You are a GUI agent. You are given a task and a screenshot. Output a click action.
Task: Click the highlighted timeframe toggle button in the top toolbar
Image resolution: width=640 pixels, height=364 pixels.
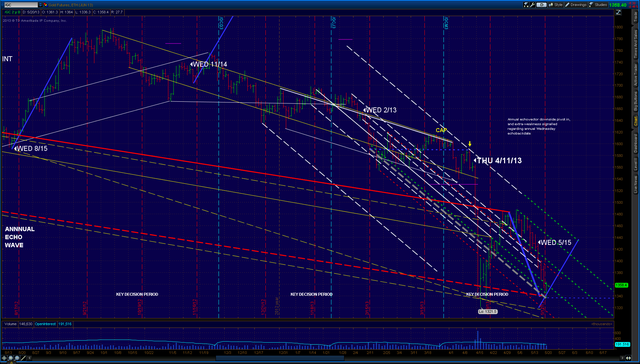click(x=542, y=5)
